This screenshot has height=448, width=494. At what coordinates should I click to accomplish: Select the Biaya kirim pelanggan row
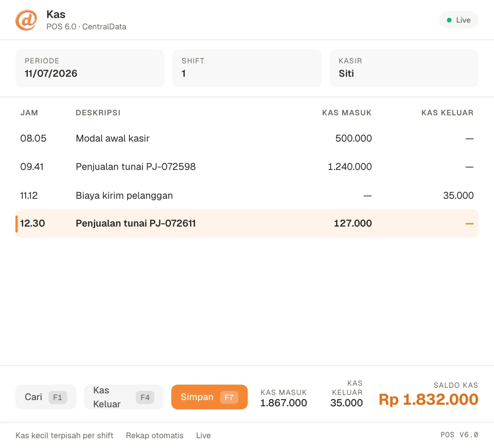point(247,196)
